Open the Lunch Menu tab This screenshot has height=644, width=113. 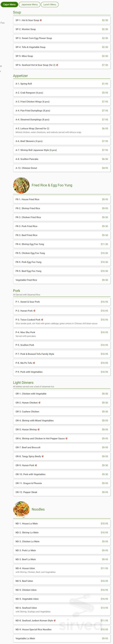[50, 4]
